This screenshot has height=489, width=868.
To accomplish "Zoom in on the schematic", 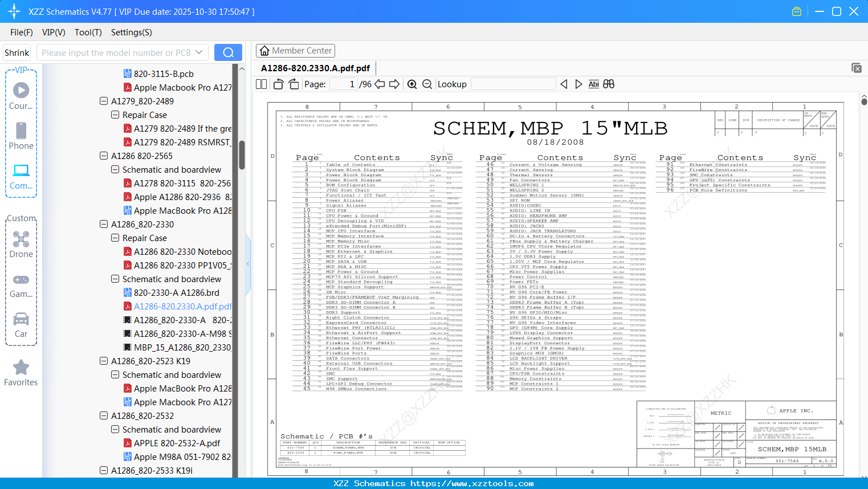I will click(412, 84).
